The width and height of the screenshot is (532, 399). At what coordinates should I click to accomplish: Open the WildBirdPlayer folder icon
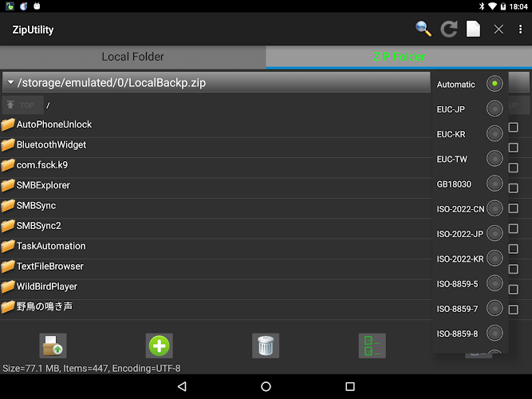click(8, 286)
